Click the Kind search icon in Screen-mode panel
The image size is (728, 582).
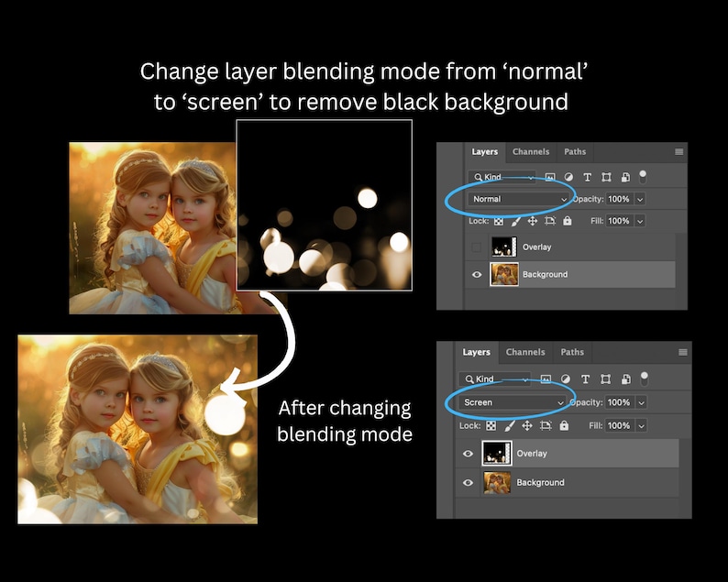[469, 379]
